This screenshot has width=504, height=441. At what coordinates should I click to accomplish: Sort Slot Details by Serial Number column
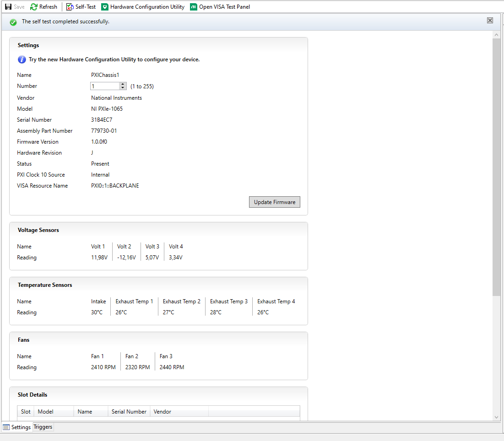pyautogui.click(x=129, y=411)
